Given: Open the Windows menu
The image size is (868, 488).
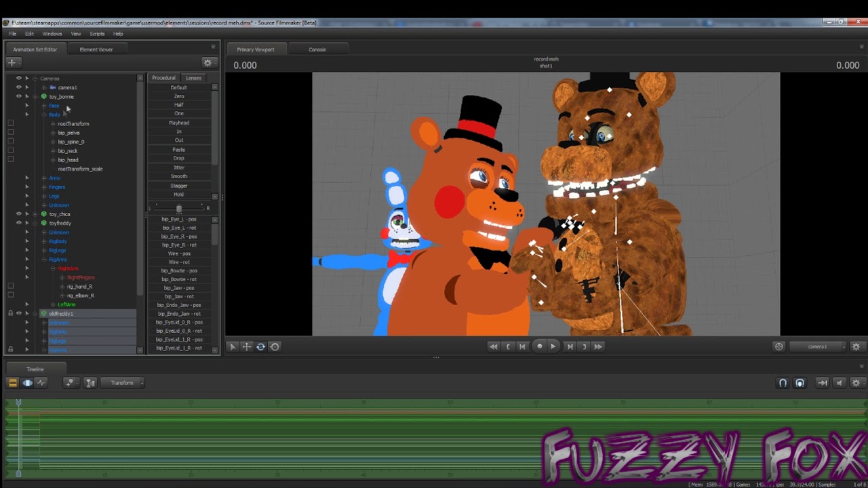Looking at the screenshot, I should coord(52,33).
